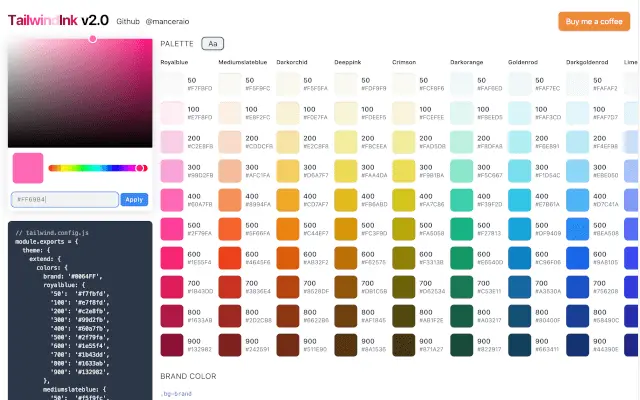
Task: Click the BRAND COLOR section heading
Action: (188, 376)
